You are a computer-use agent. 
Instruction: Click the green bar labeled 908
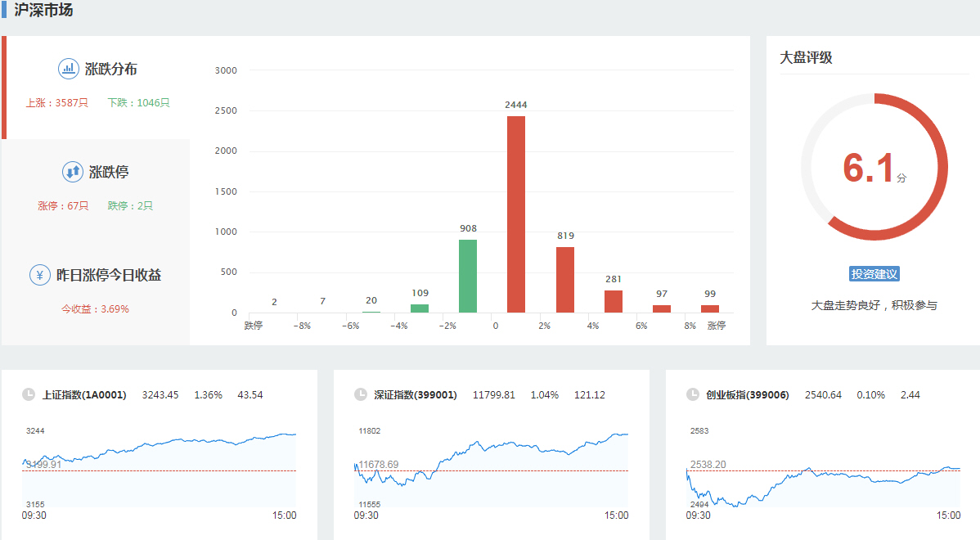pos(468,276)
